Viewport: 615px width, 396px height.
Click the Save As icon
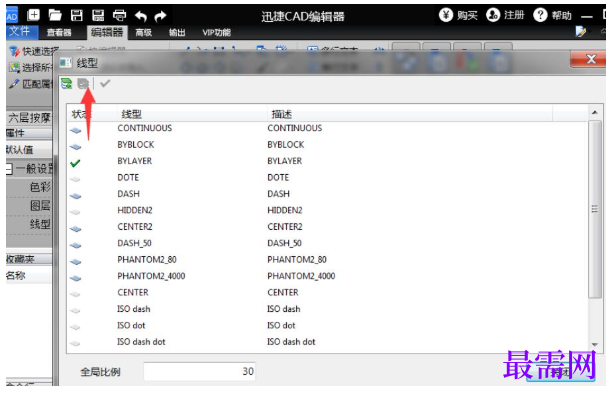tap(98, 15)
